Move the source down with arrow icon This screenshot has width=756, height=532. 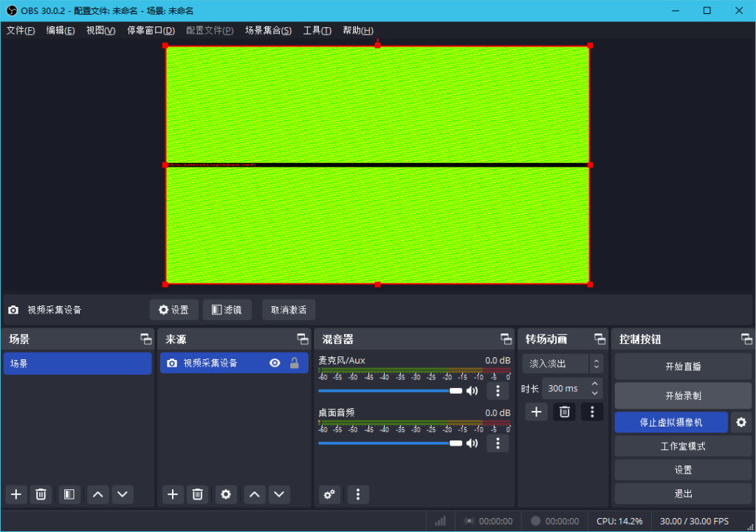tap(278, 494)
